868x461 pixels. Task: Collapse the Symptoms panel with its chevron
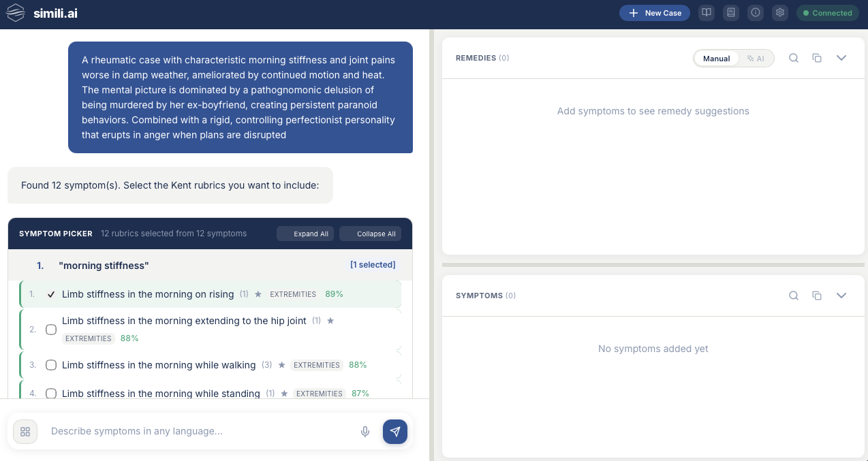[841, 296]
